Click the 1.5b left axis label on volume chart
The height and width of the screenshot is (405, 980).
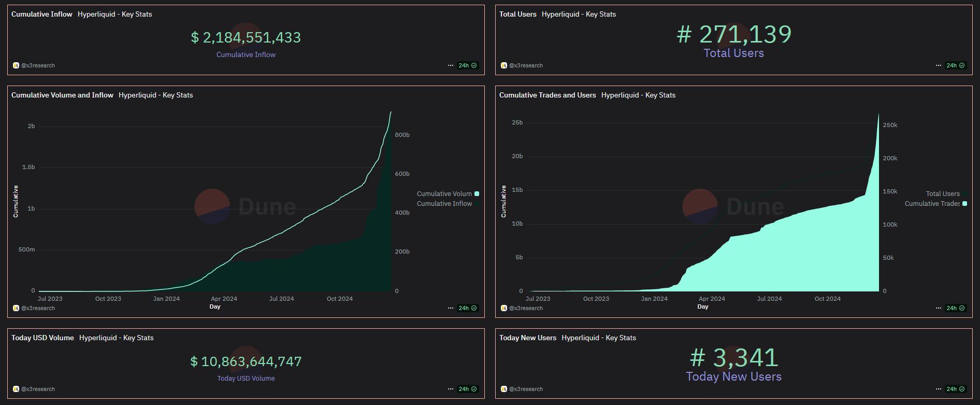(x=28, y=167)
